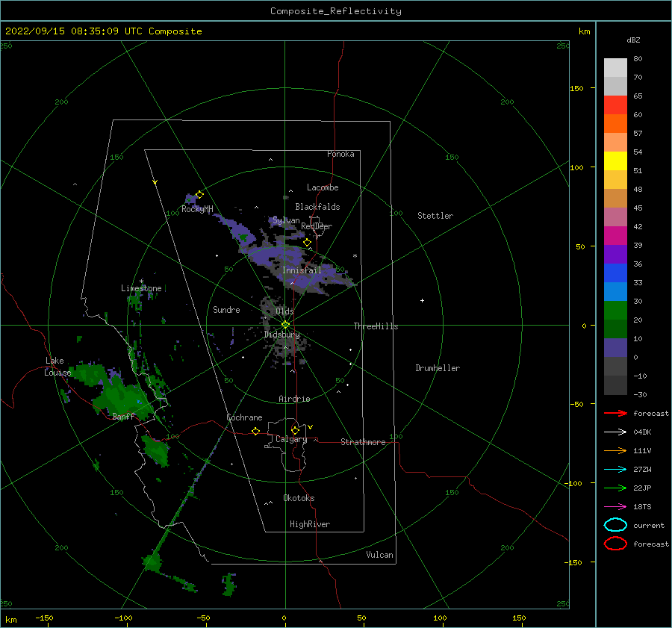Click the Cochrane label
The width and height of the screenshot is (672, 628).
(x=244, y=417)
